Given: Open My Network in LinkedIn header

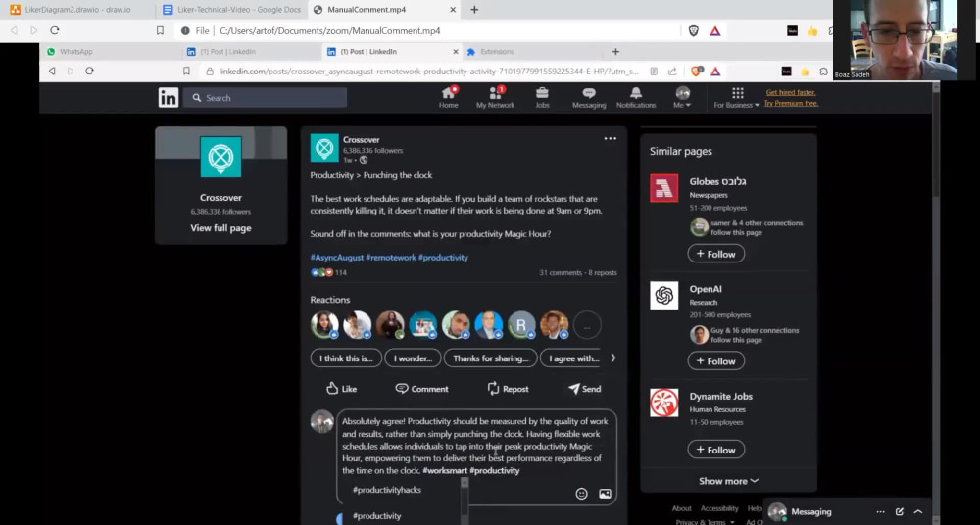Looking at the screenshot, I should pyautogui.click(x=495, y=98).
